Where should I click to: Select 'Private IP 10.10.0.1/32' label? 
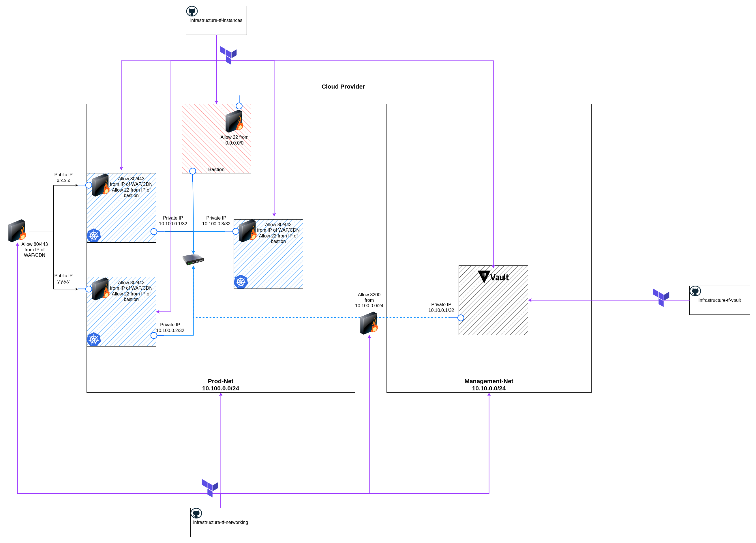point(441,307)
